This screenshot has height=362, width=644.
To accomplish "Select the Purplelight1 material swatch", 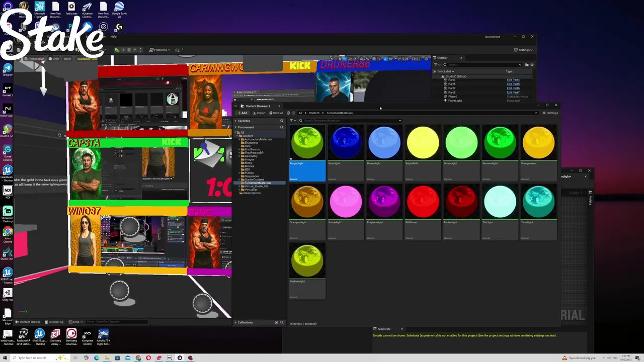I will [x=346, y=202].
